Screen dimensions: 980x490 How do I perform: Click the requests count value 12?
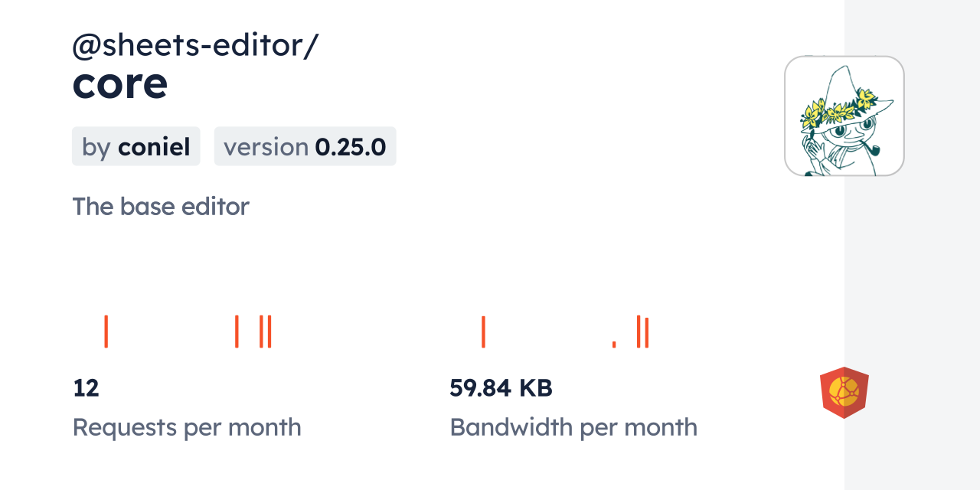pos(86,388)
